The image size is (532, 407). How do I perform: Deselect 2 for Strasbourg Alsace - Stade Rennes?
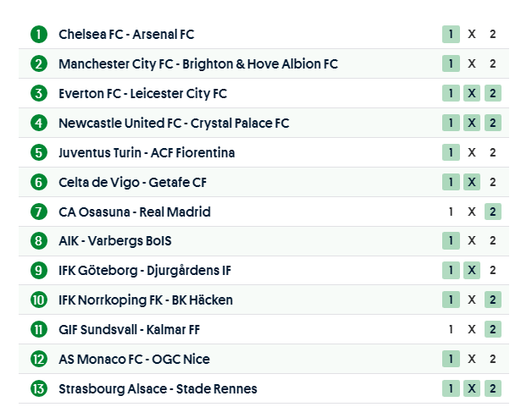tap(493, 389)
